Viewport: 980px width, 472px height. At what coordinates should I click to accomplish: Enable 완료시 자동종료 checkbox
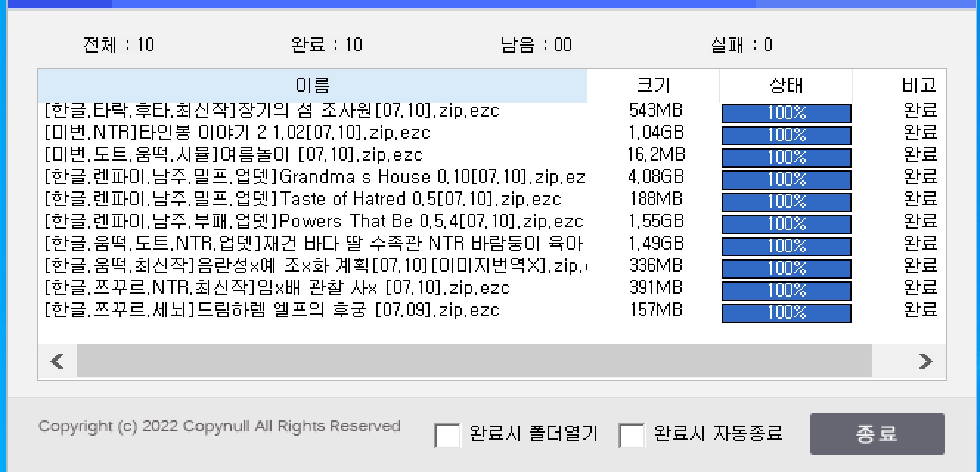coord(631,435)
